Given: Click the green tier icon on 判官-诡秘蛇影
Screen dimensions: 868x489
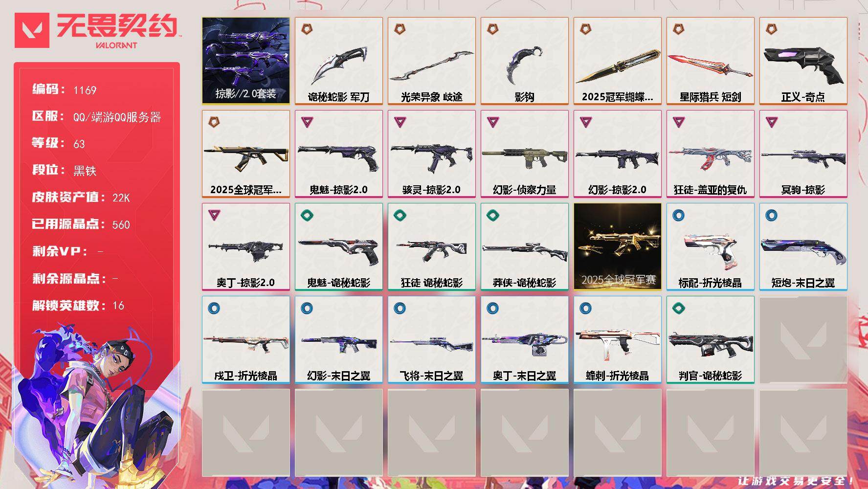Looking at the screenshot, I should click(x=678, y=308).
